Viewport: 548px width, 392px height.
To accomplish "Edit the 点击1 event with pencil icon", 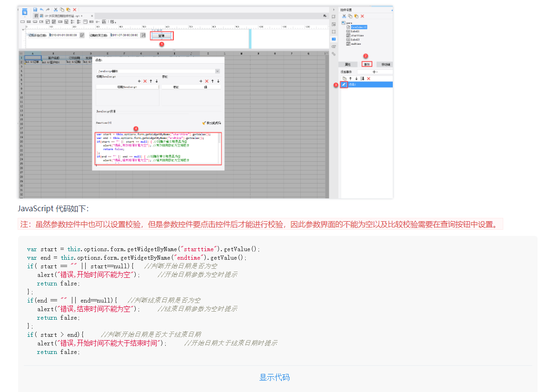I will pyautogui.click(x=344, y=85).
